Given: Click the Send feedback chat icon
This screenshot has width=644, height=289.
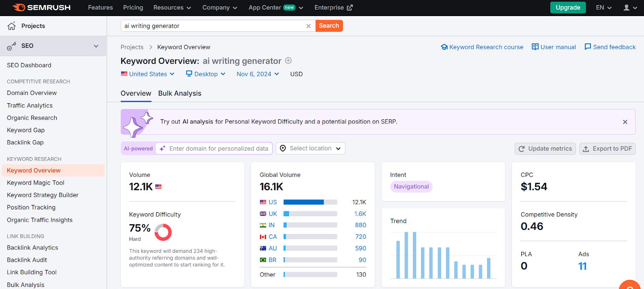Looking at the screenshot, I should coord(588,47).
